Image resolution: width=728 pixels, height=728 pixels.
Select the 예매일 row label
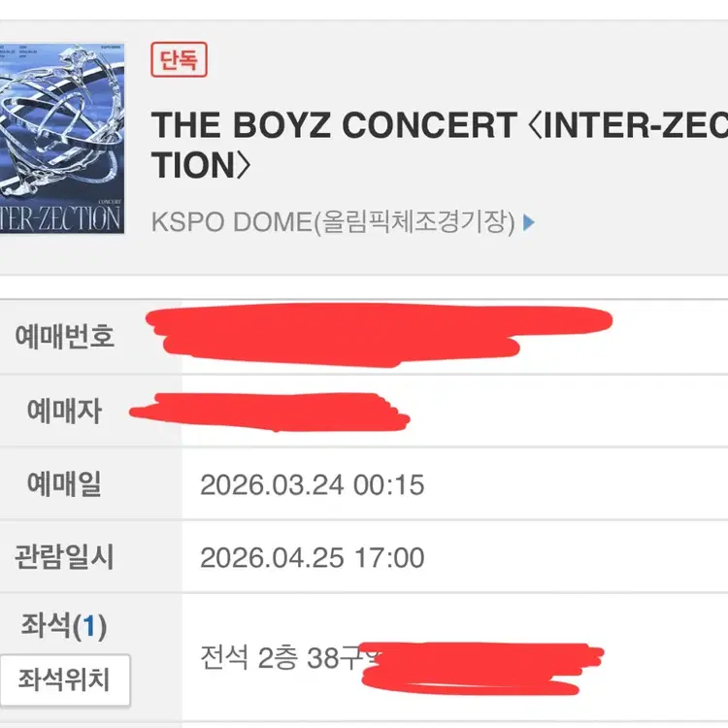point(64,483)
